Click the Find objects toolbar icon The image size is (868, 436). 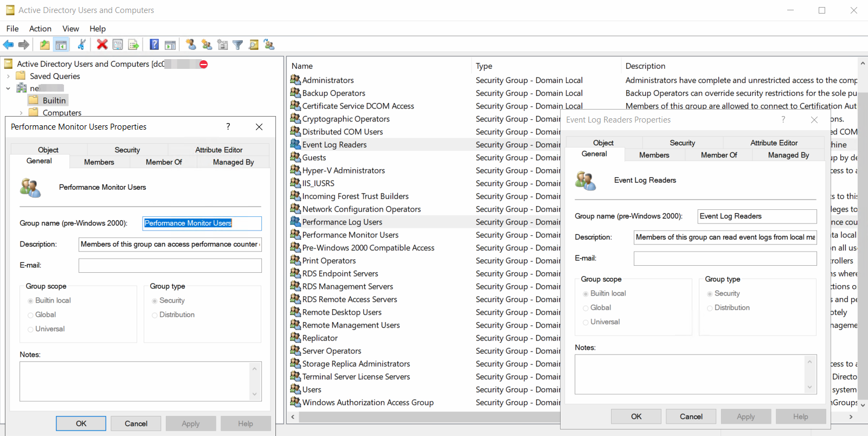tap(253, 44)
